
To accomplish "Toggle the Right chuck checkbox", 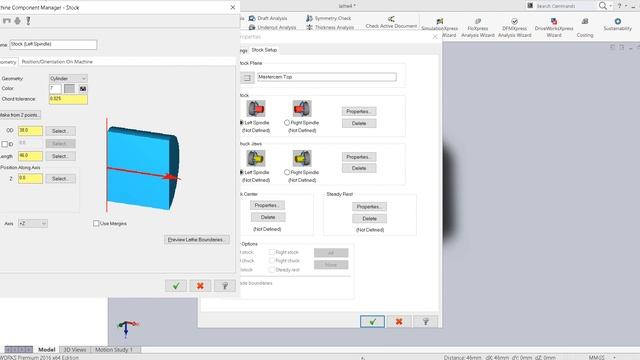I will click(x=271, y=260).
